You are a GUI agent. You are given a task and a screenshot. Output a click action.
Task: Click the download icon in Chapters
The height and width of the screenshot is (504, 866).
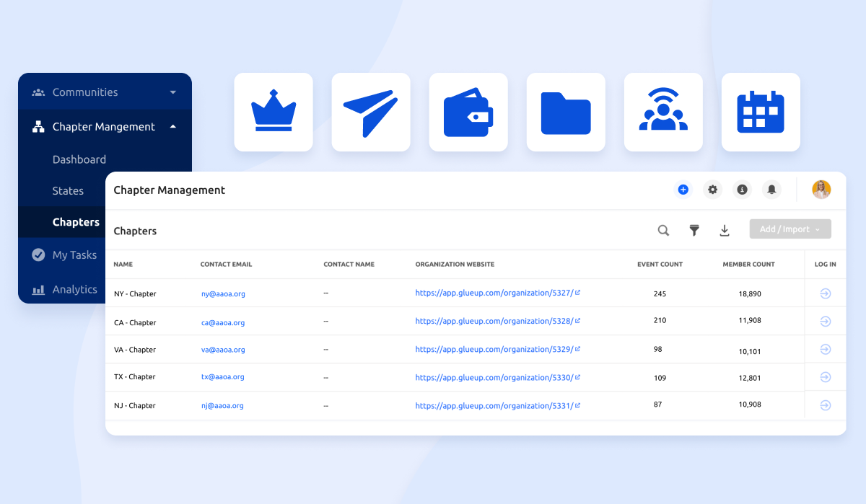(x=725, y=230)
